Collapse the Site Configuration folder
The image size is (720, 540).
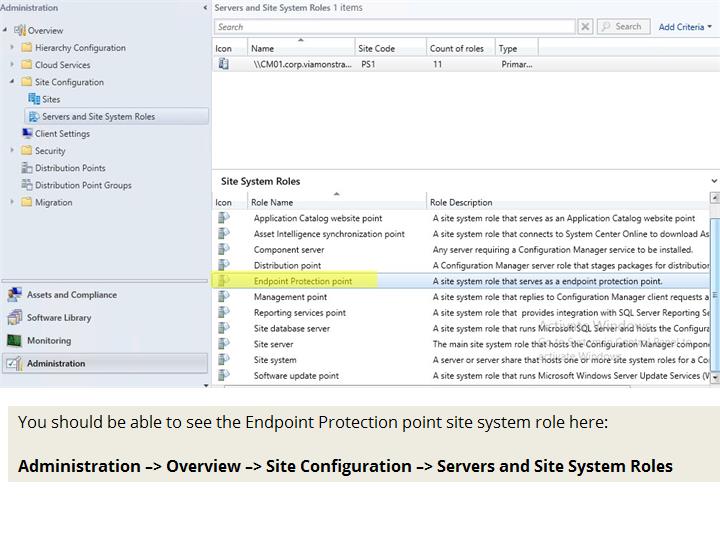pyautogui.click(x=13, y=82)
